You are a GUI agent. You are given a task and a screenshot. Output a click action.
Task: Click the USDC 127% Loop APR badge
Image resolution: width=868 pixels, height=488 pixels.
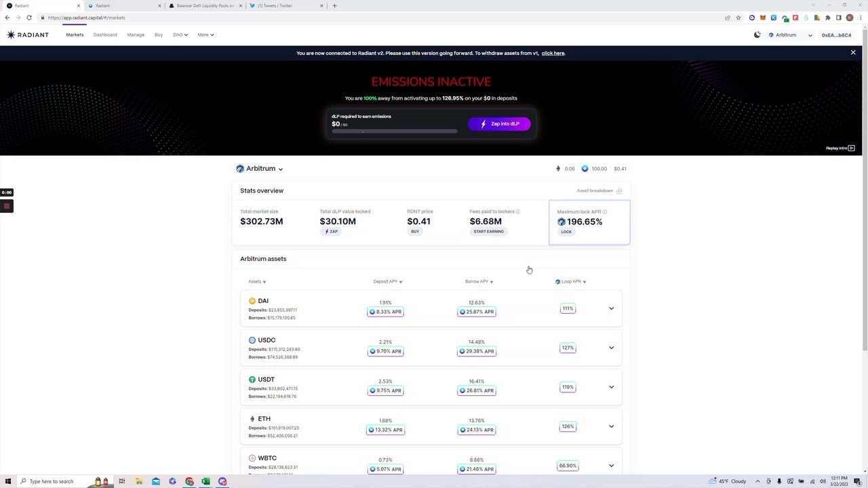[x=568, y=348]
